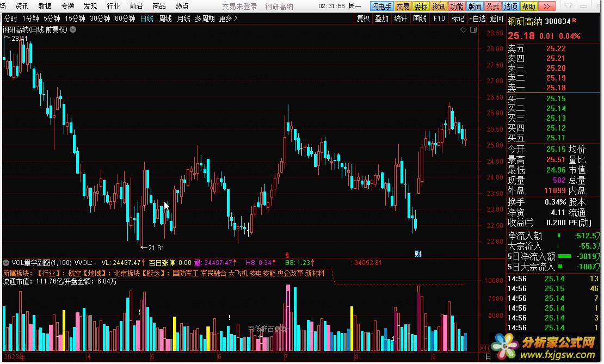604x364 pixels.
Task: Click the 复权 adjustment button
Action: (363, 18)
